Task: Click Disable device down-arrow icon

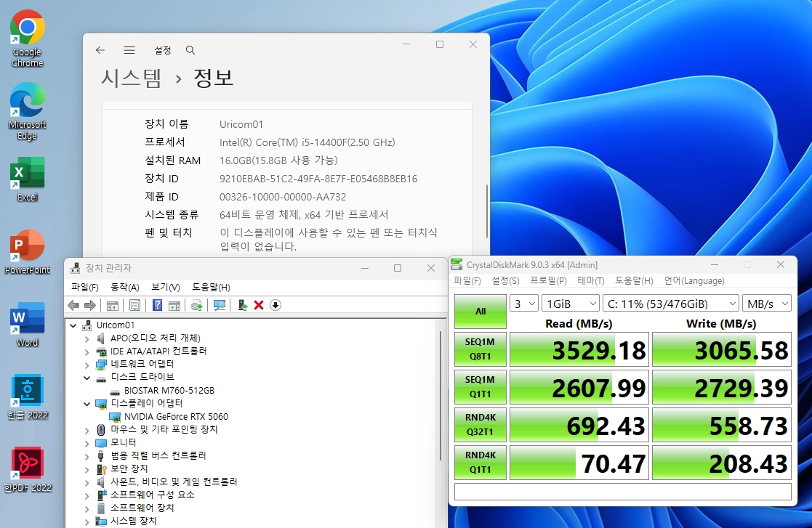Action: click(276, 305)
